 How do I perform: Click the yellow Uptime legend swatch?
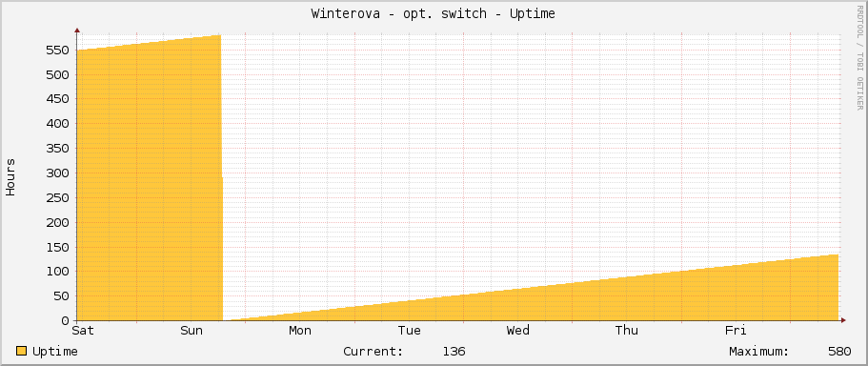(22, 351)
